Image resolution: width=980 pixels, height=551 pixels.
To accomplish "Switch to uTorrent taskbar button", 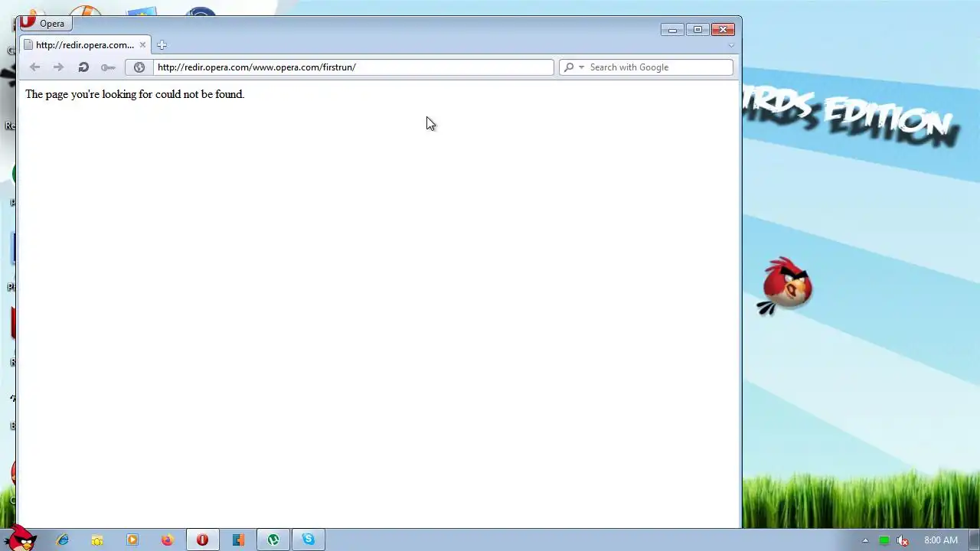I will click(273, 540).
